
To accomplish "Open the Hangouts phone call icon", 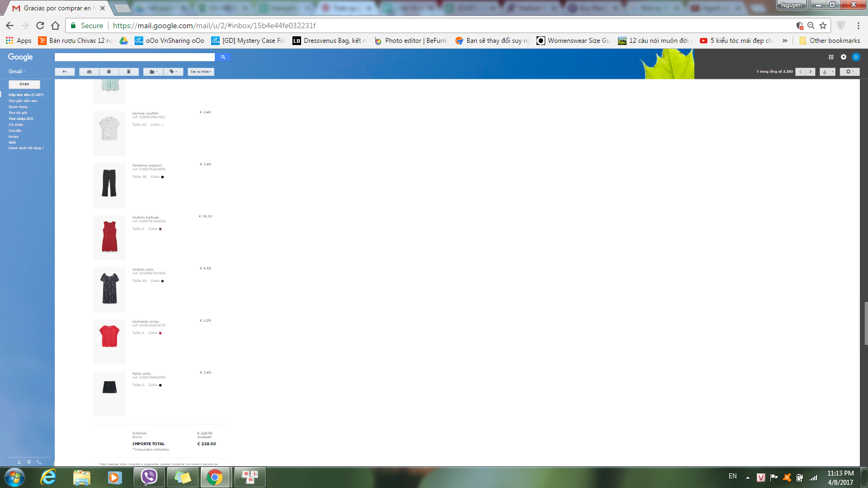I will point(39,462).
